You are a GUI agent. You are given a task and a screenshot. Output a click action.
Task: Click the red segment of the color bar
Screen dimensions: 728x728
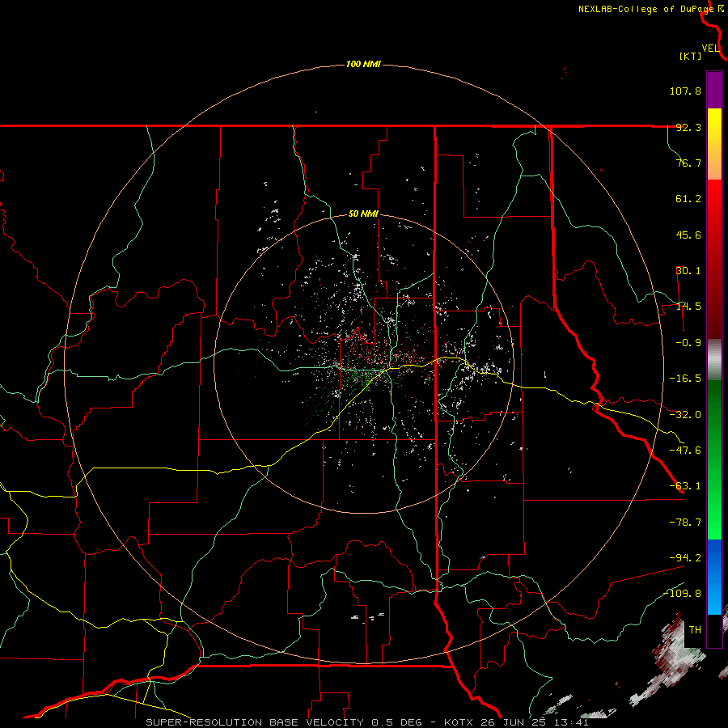tap(714, 259)
